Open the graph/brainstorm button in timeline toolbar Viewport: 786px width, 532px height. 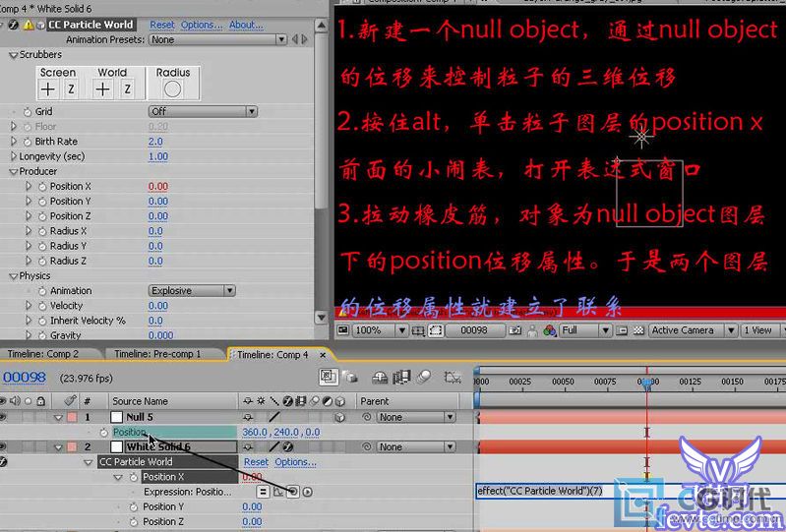click(453, 378)
